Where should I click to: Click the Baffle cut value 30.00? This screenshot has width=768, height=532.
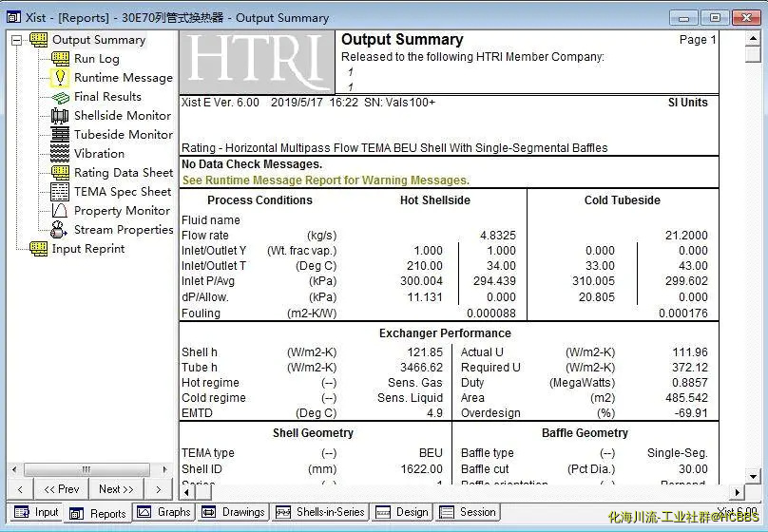point(693,469)
